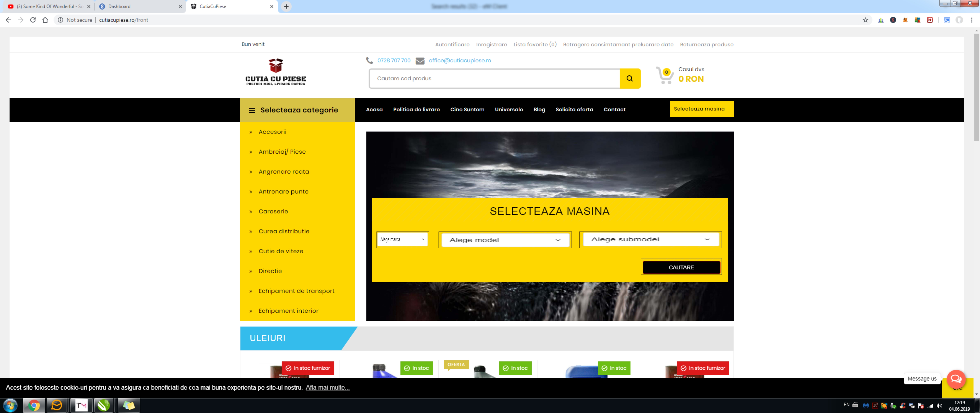Open the Angrenare roata category
Image resolution: width=980 pixels, height=413 pixels.
point(284,172)
